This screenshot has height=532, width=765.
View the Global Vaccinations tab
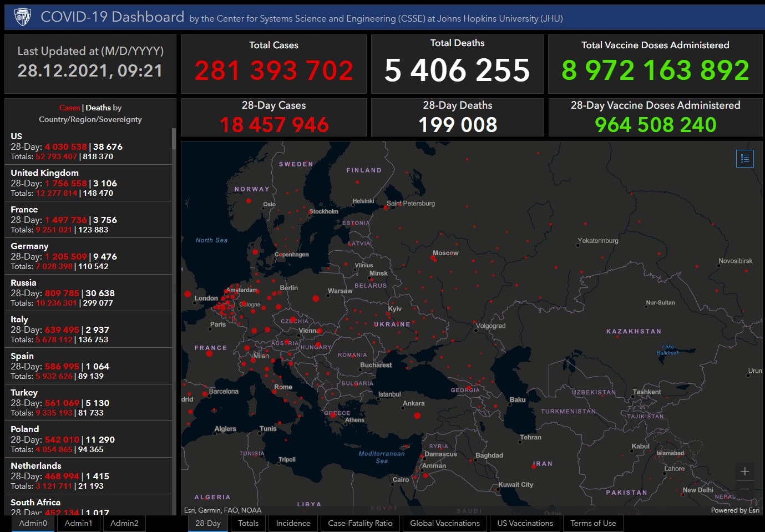[444, 523]
